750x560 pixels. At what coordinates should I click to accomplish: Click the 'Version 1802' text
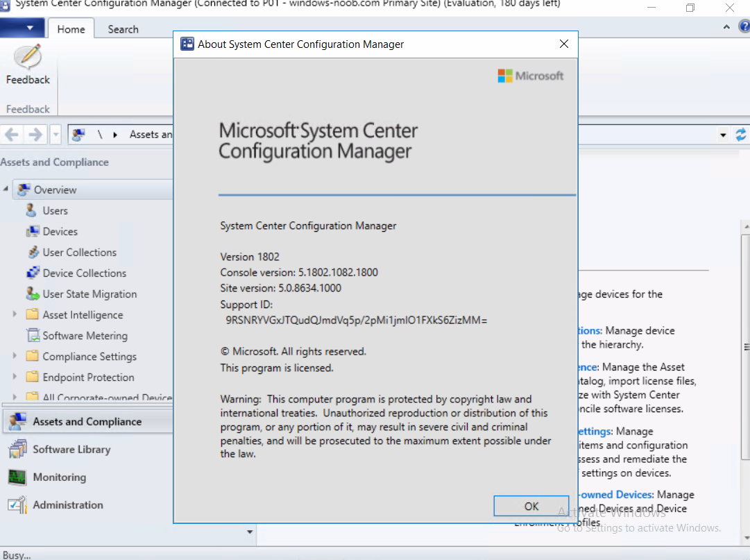coord(250,257)
